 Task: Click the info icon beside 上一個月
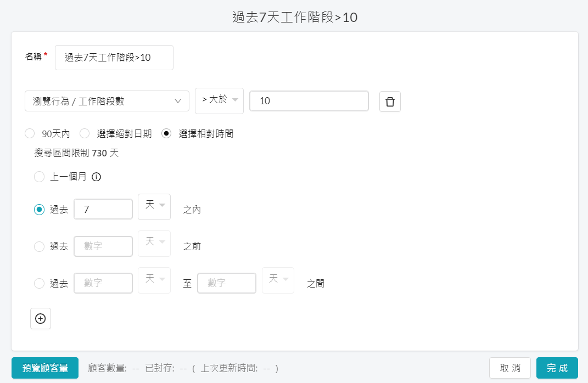[97, 177]
